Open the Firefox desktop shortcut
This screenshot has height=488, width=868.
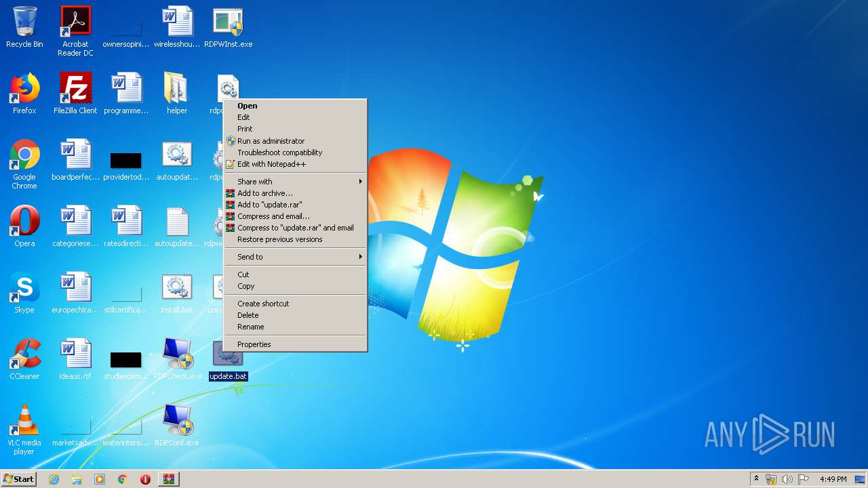click(x=24, y=94)
